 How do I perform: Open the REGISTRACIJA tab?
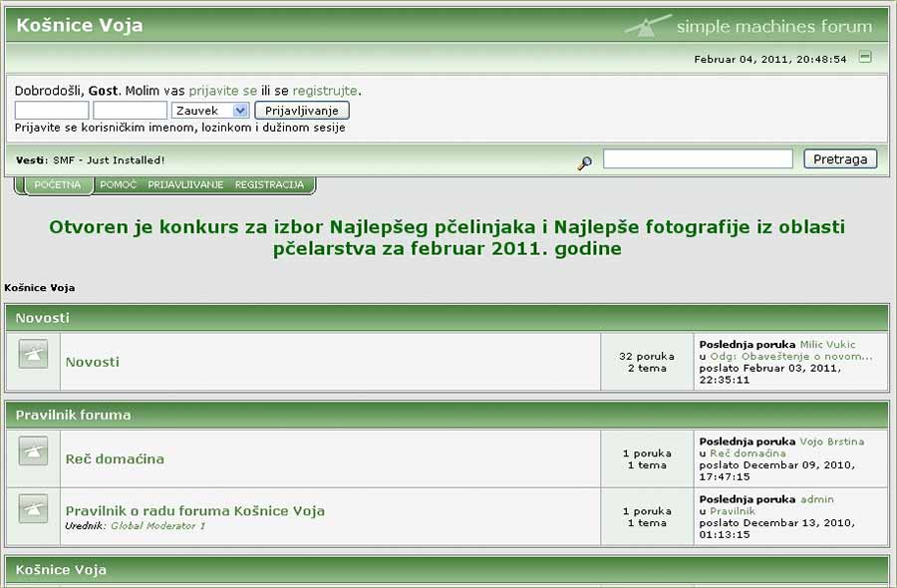click(x=271, y=184)
